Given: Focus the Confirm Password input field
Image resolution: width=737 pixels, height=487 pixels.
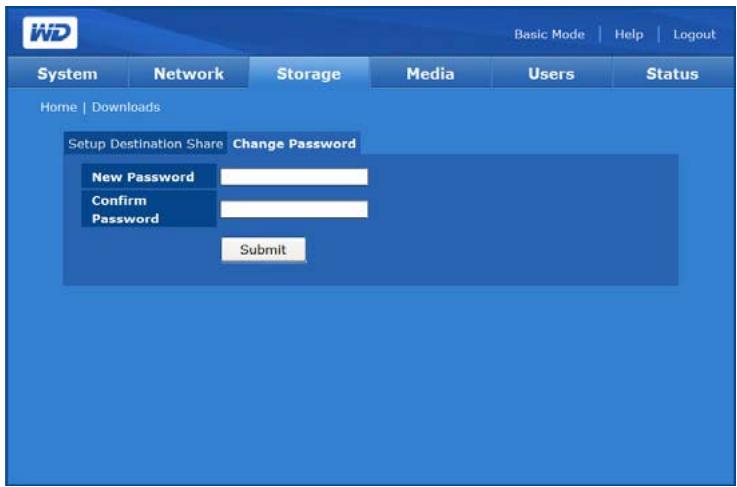Looking at the screenshot, I should [294, 209].
